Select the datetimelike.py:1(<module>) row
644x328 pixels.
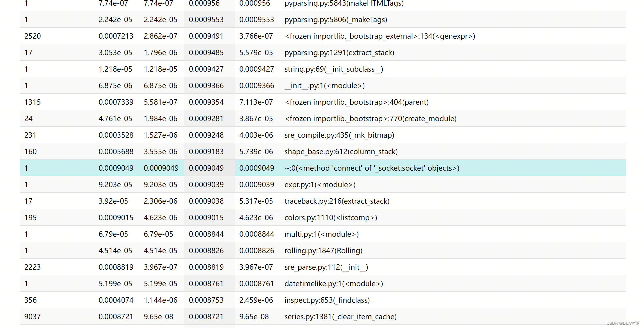click(333, 284)
